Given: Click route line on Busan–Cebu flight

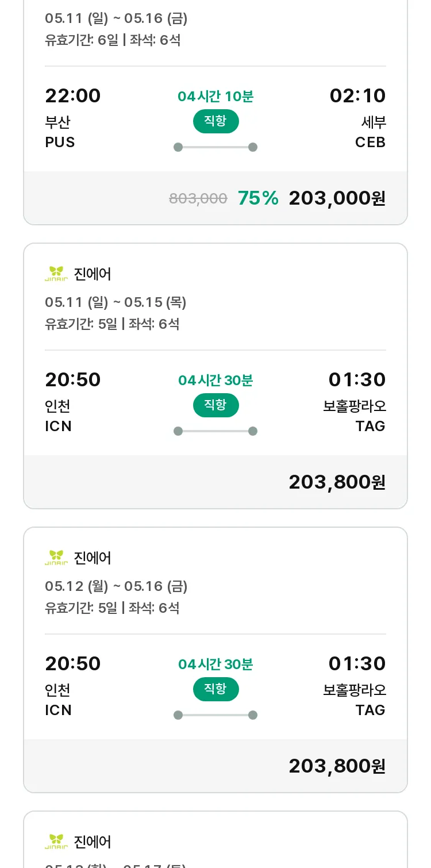Looking at the screenshot, I should click(215, 147).
